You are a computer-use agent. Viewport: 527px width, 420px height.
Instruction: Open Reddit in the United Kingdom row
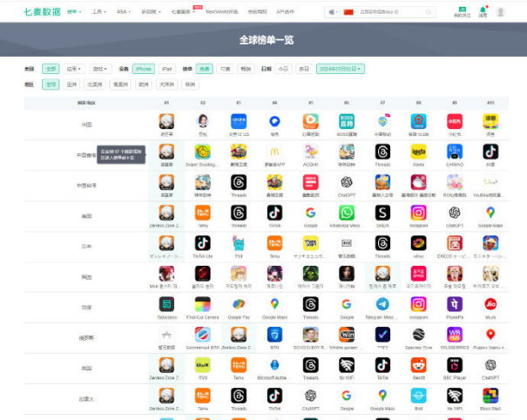(418, 365)
